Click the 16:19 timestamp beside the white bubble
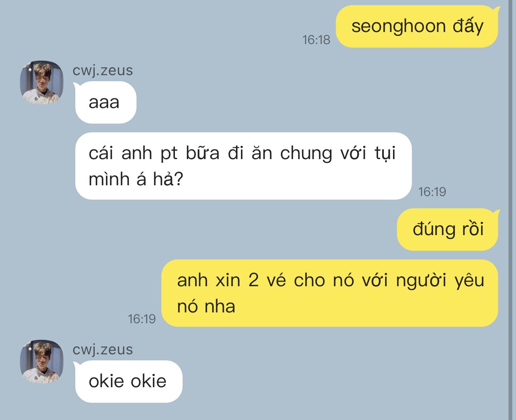The height and width of the screenshot is (420, 516). [432, 192]
